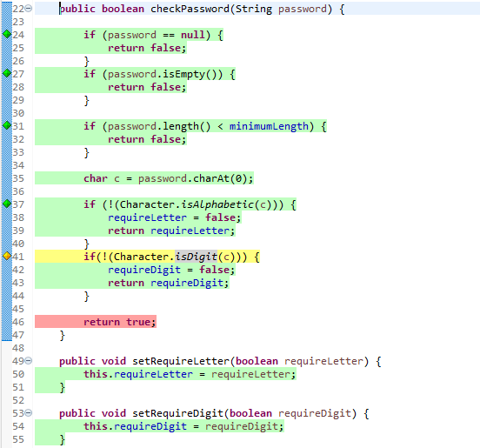The width and height of the screenshot is (480, 448).
Task: Click green coverage diamond on line 37
Action: point(7,204)
